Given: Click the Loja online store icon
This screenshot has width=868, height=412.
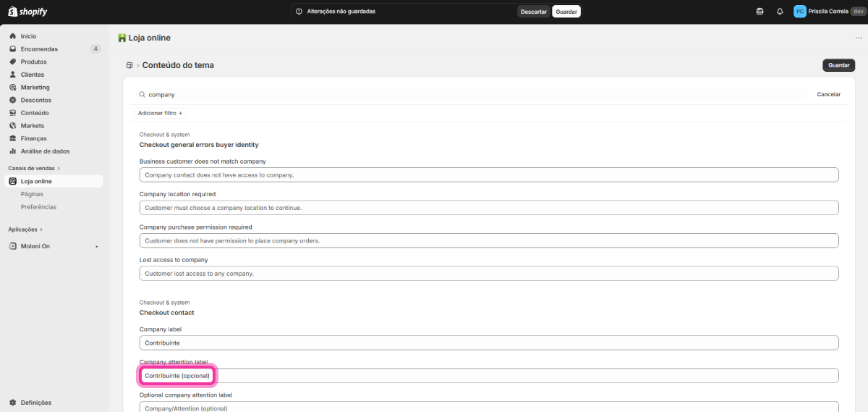Looking at the screenshot, I should click(13, 181).
